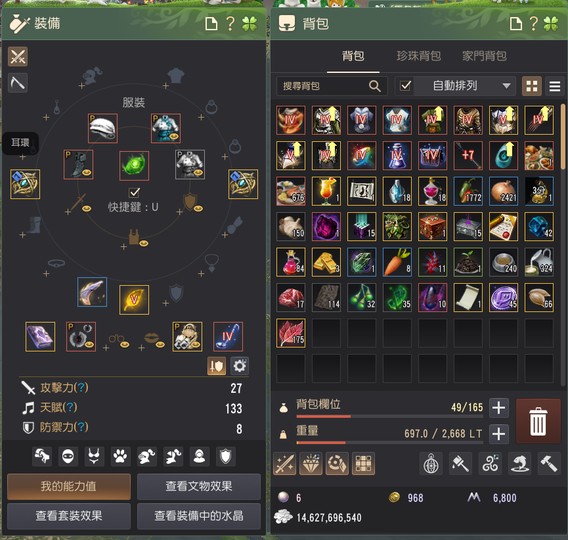Image resolution: width=568 pixels, height=540 pixels.
Task: Switch to the 家門背包 tab
Action: [484, 56]
